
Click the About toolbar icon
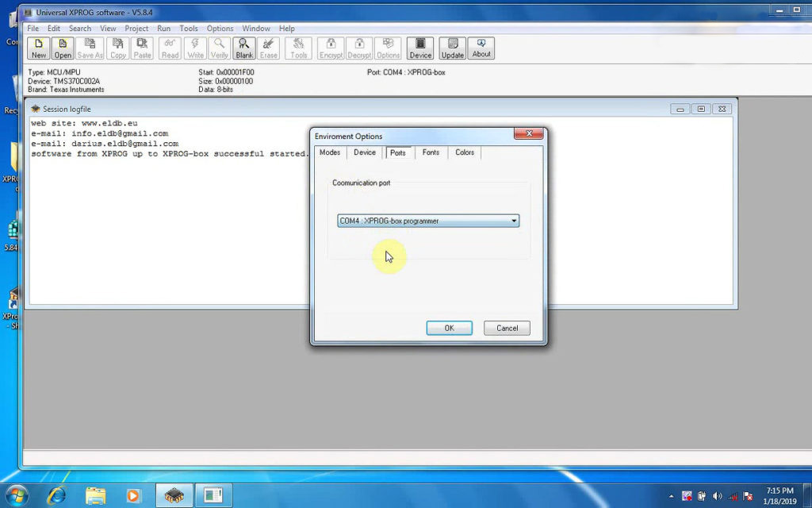[481, 48]
